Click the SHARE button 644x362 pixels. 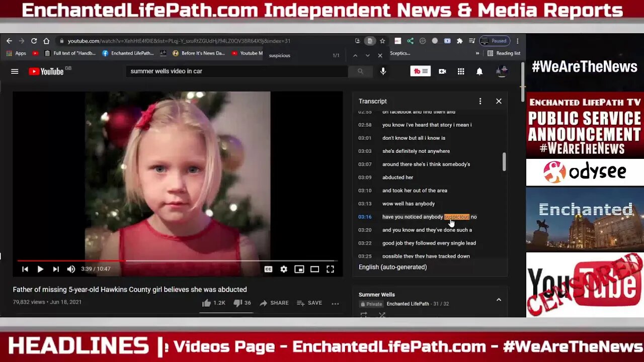[x=274, y=303]
